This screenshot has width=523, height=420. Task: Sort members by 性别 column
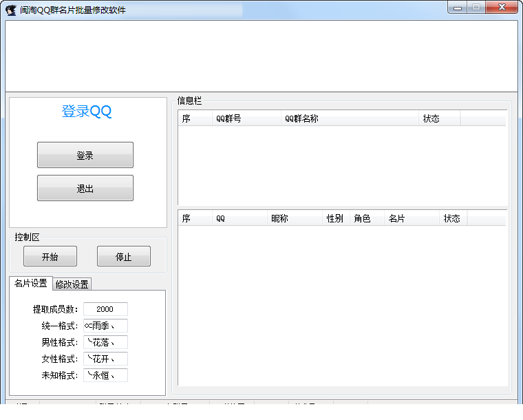(336, 218)
